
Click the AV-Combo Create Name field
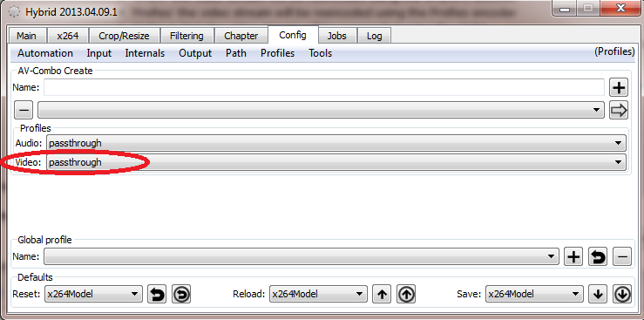tap(324, 87)
